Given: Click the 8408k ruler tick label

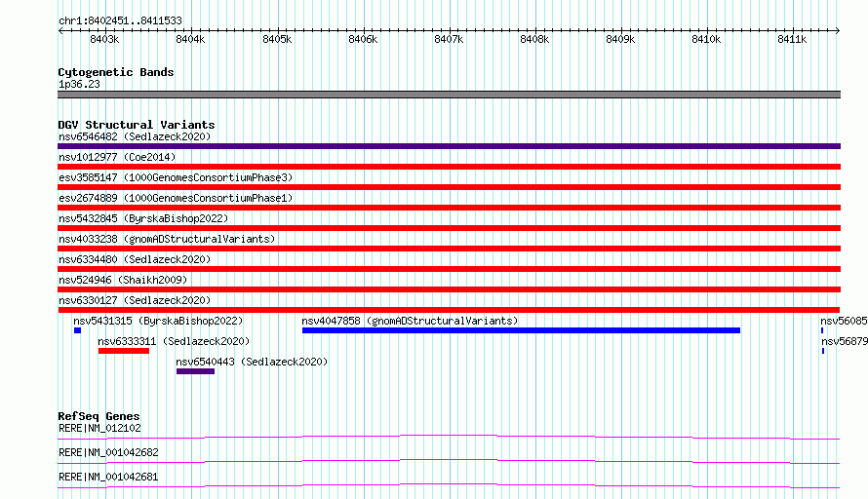Looking at the screenshot, I should click(534, 39).
